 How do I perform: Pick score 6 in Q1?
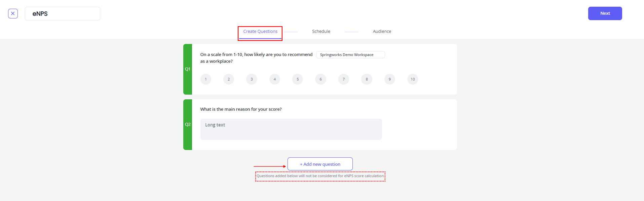point(320,79)
